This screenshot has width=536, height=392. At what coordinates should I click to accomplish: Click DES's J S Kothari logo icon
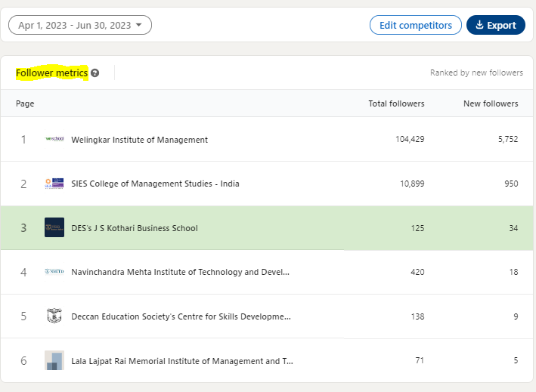[54, 227]
